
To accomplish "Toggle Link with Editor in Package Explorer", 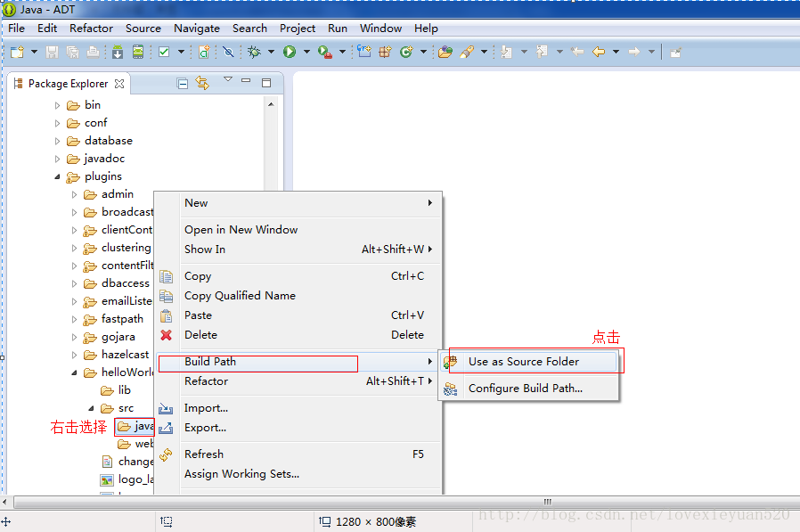I will (x=202, y=83).
